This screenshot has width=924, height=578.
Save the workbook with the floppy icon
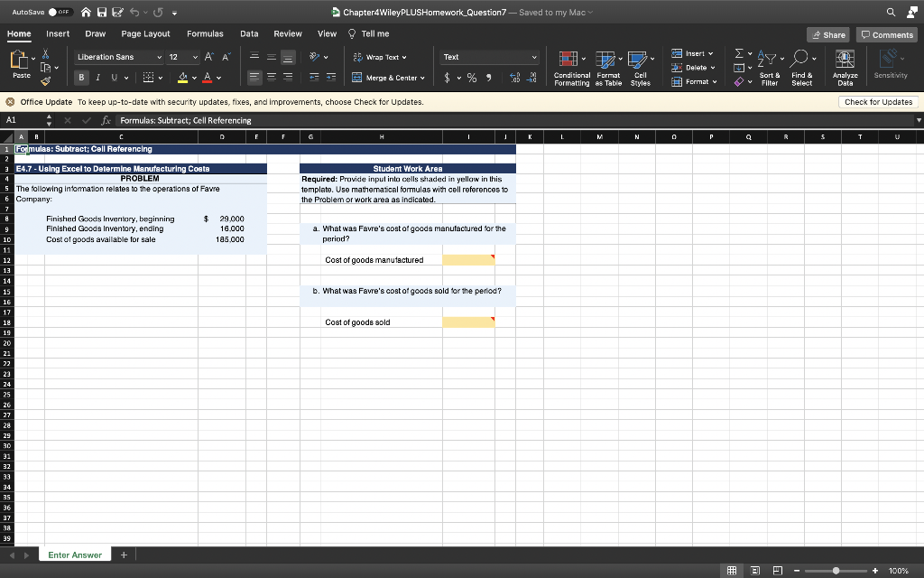[x=102, y=12]
